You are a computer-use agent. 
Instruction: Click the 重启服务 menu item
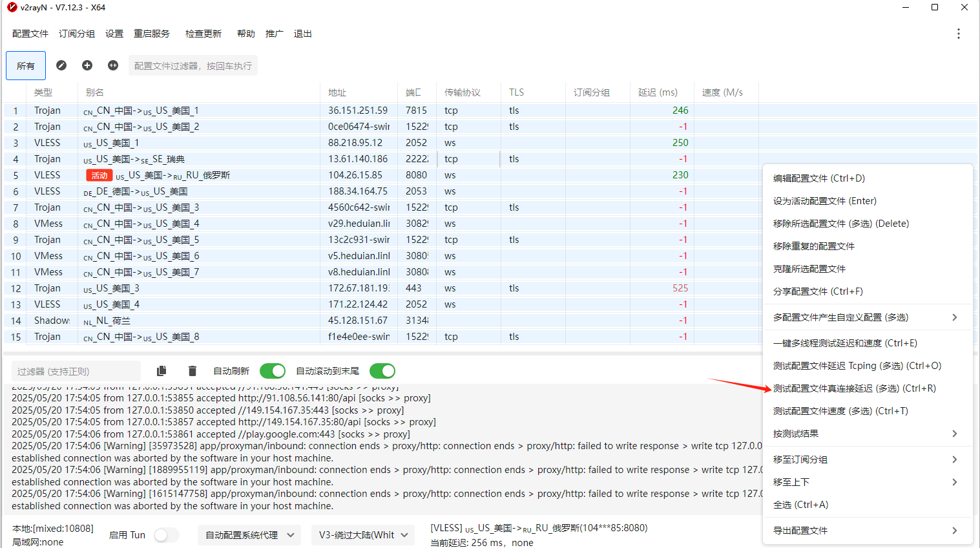click(x=152, y=34)
